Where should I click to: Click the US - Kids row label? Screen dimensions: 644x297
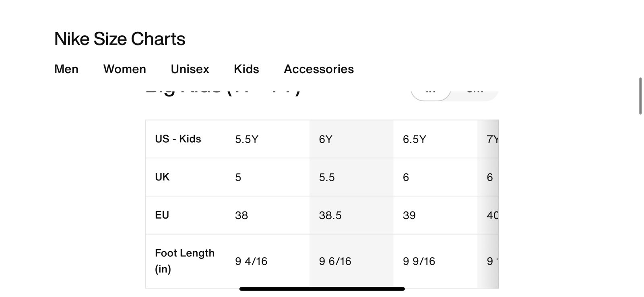(178, 139)
